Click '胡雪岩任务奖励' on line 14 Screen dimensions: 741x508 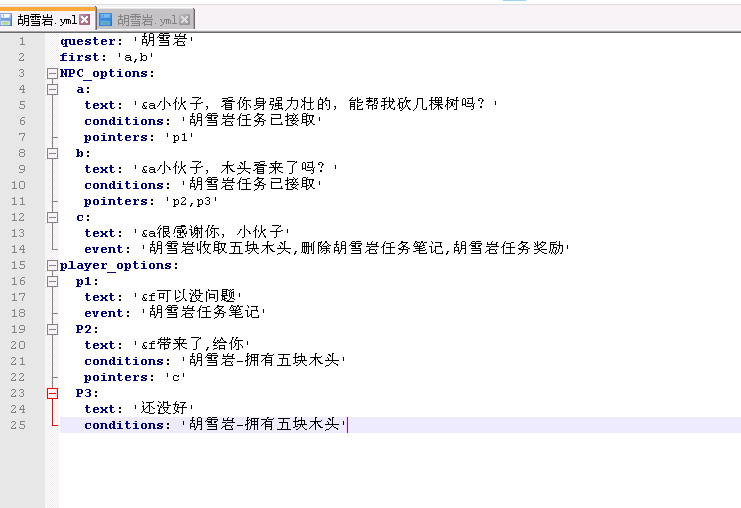point(508,248)
